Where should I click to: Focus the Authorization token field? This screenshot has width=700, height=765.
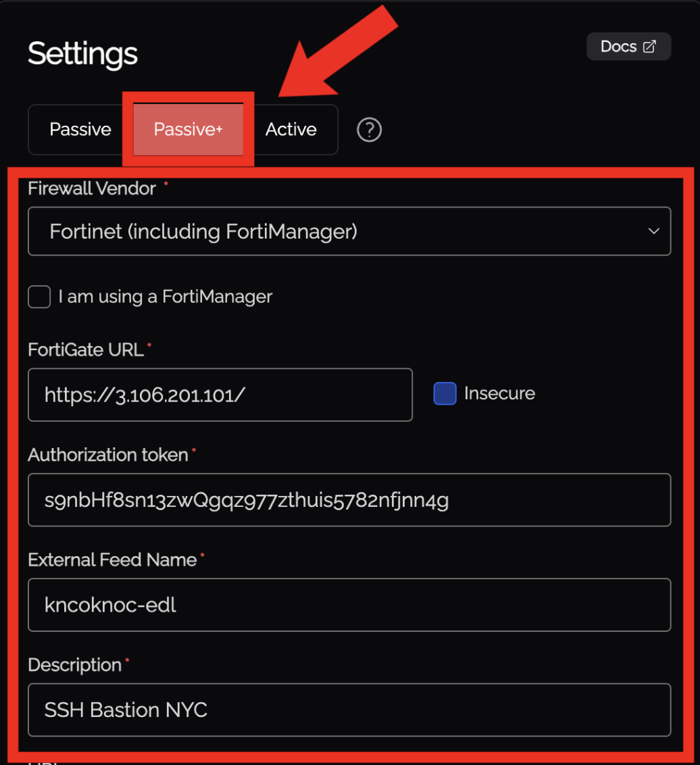pyautogui.click(x=349, y=500)
